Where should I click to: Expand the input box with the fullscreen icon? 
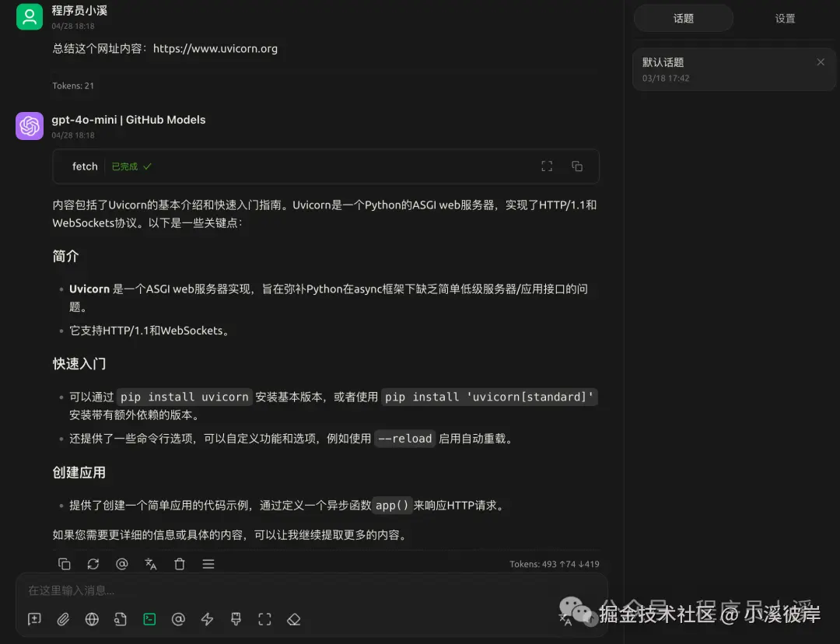point(264,619)
